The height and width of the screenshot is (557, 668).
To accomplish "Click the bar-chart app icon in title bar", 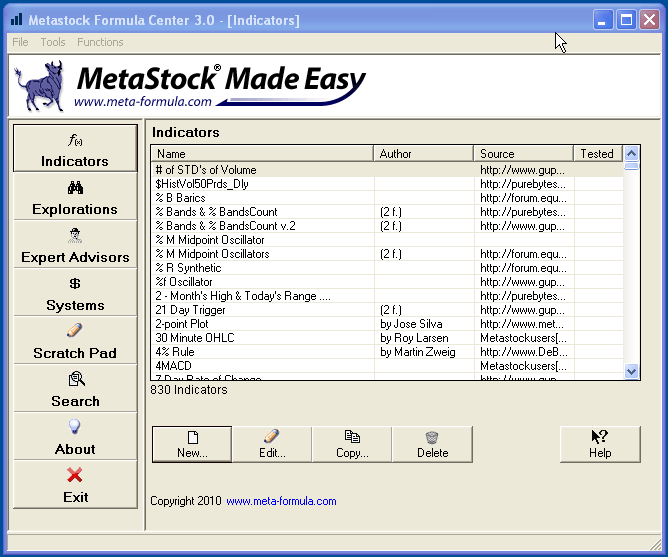I will click(17, 19).
